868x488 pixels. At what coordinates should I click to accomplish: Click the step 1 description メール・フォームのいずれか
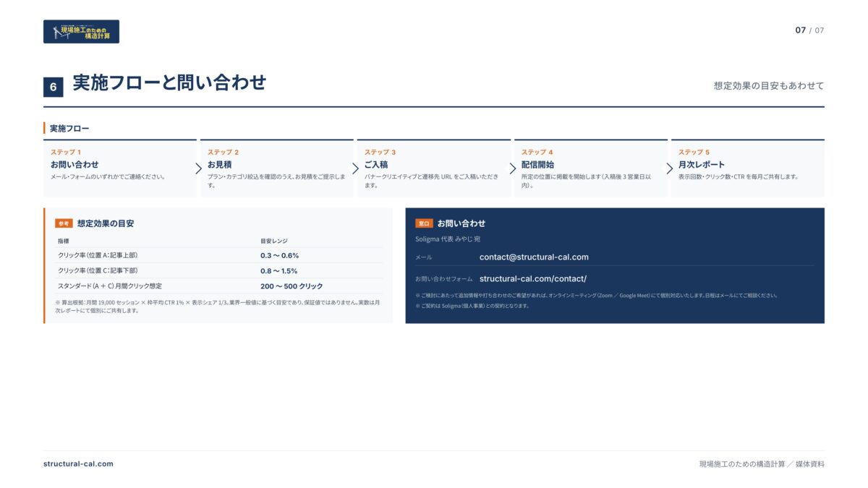click(109, 176)
